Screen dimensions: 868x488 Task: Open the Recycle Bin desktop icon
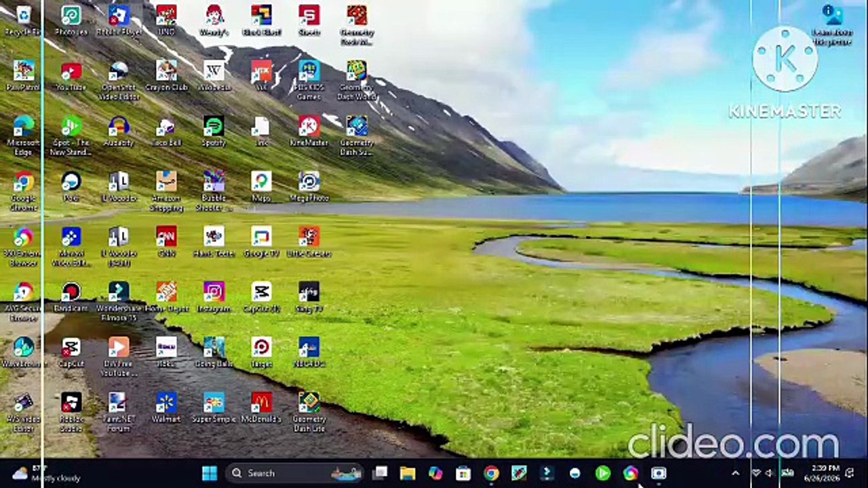click(23, 20)
